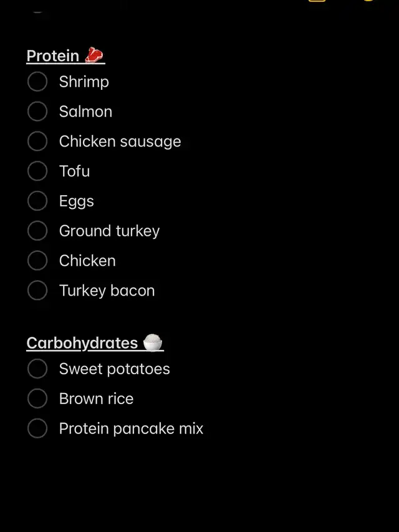
Task: Tick the Chicken sausage checkbox
Action: click(x=37, y=141)
